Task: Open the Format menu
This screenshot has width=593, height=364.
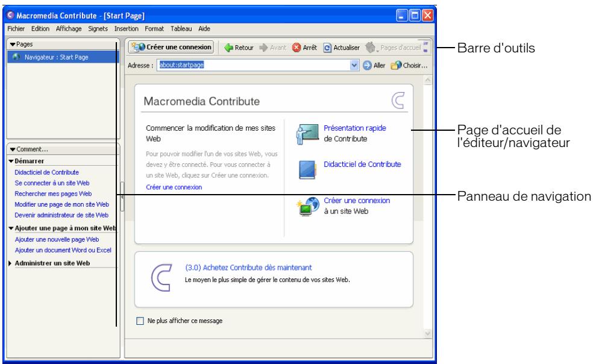Action: pos(154,29)
